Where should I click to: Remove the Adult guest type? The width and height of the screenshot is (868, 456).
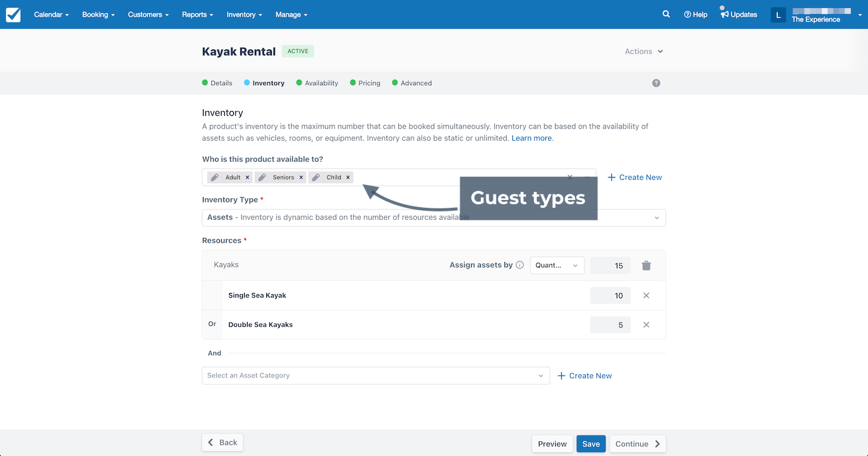click(x=248, y=178)
